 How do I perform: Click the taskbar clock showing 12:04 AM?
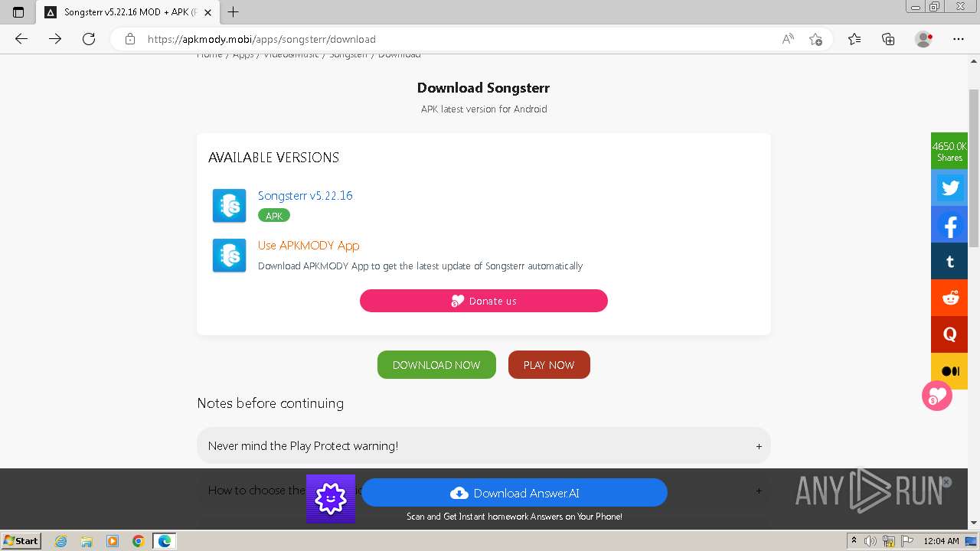(941, 541)
